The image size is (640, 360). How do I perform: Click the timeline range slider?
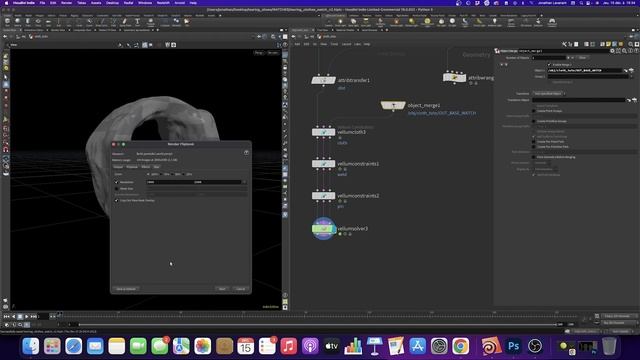(318, 324)
